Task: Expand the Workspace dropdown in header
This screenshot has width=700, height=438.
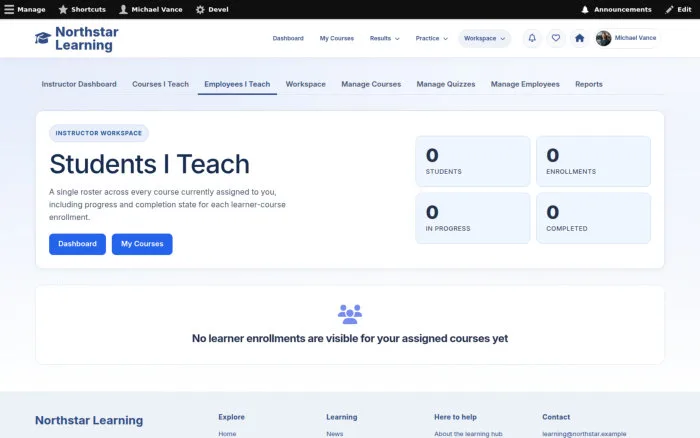Action: click(x=484, y=38)
